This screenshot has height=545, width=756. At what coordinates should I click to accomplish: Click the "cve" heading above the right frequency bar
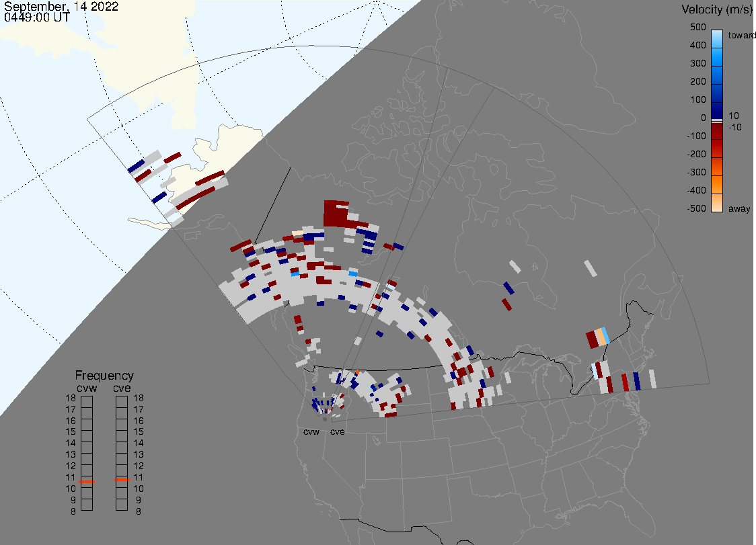122,388
